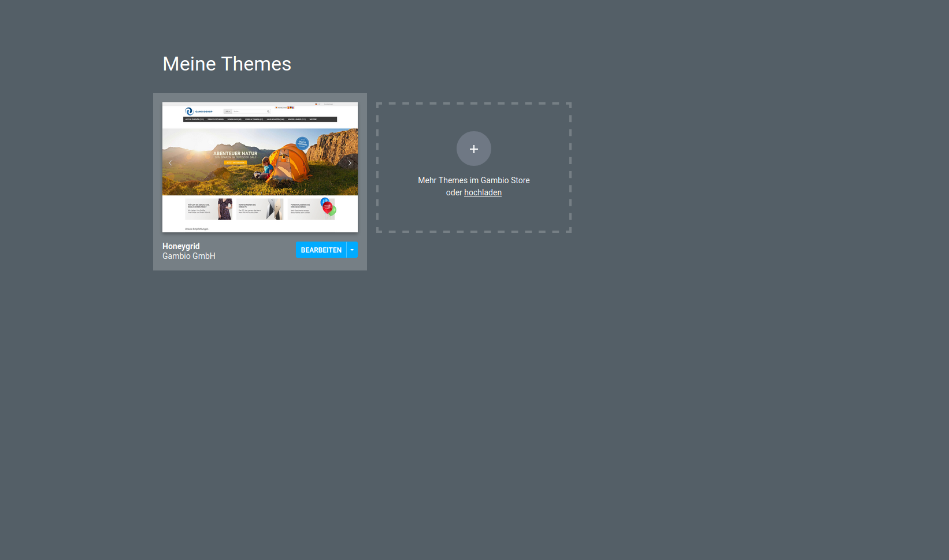
Task: Click the Mehr Themes im Gambio Store text
Action: pyautogui.click(x=473, y=180)
